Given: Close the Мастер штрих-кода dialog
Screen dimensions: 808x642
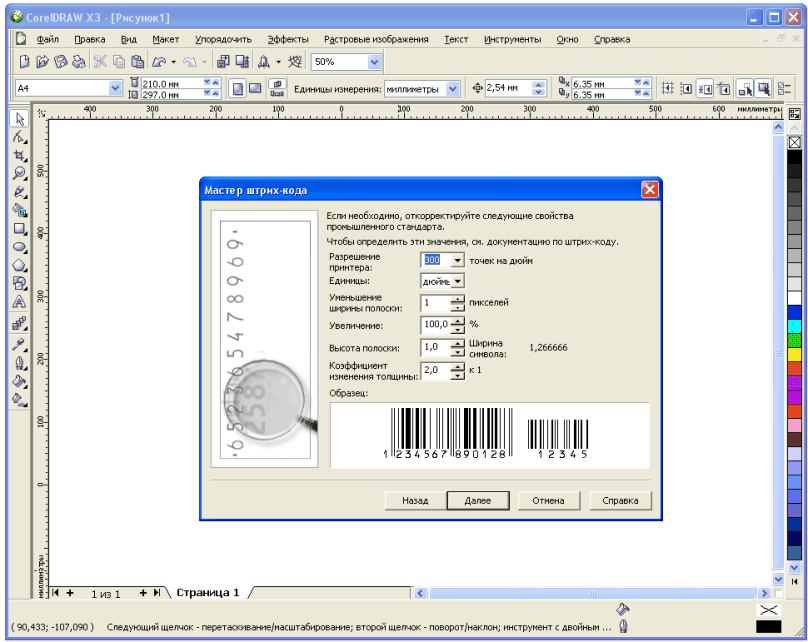Looking at the screenshot, I should tap(649, 190).
